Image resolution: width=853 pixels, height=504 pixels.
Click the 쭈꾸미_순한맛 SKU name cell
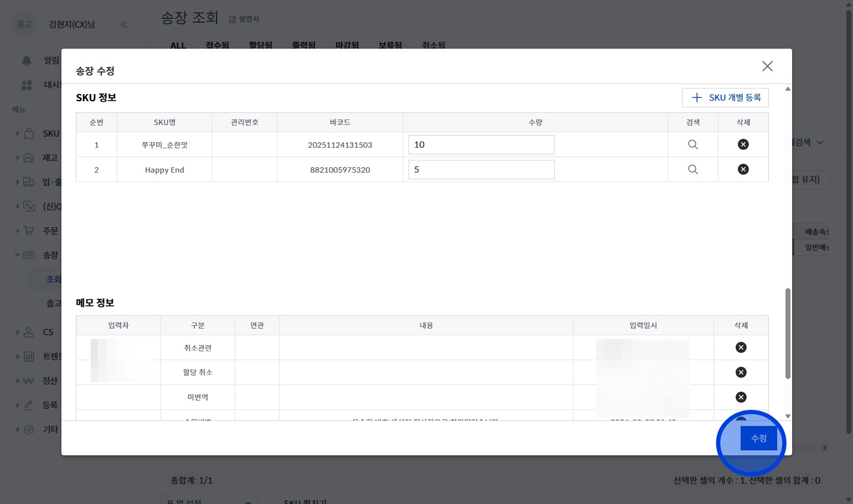point(164,145)
